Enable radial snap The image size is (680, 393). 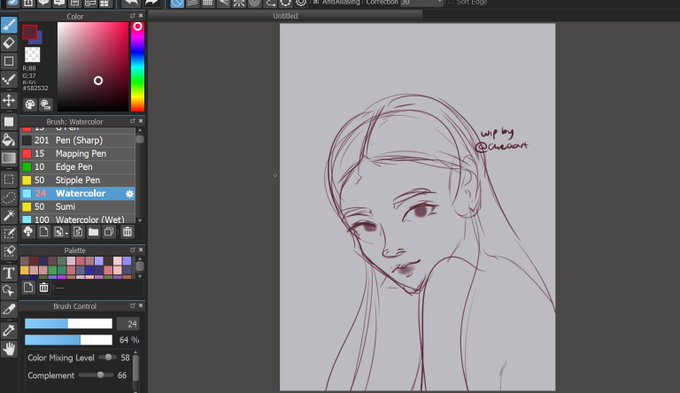point(239,3)
